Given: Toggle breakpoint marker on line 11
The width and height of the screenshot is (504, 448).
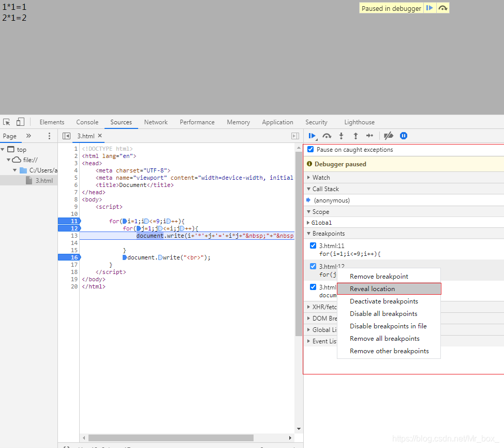Looking at the screenshot, I should (69, 221).
